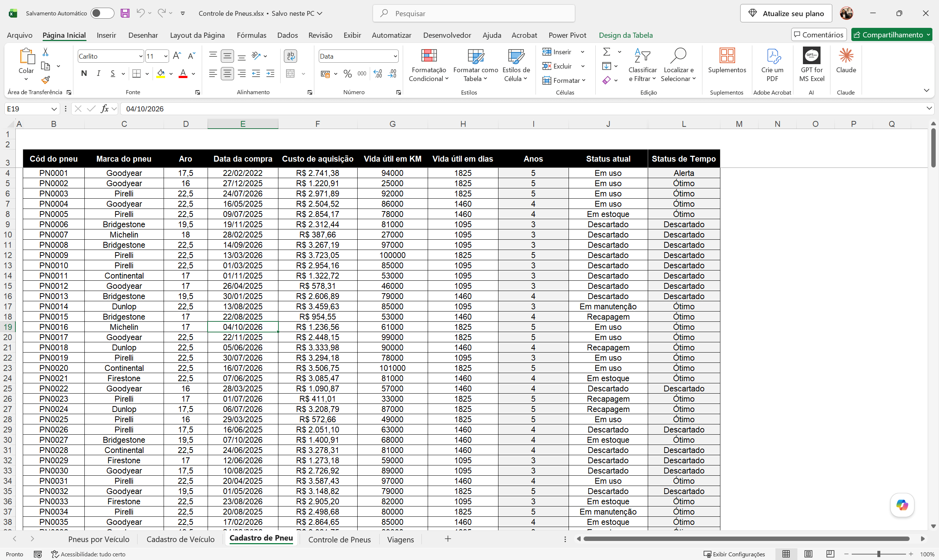Collapse the ribbon with chevron
This screenshot has width=939, height=560.
point(926,90)
